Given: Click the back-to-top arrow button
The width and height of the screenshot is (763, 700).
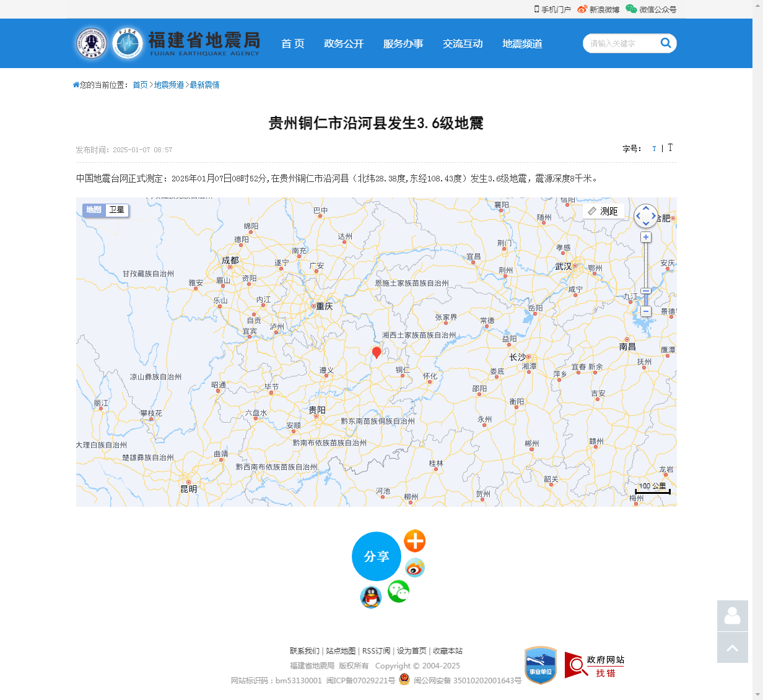Looking at the screenshot, I should point(733,647).
